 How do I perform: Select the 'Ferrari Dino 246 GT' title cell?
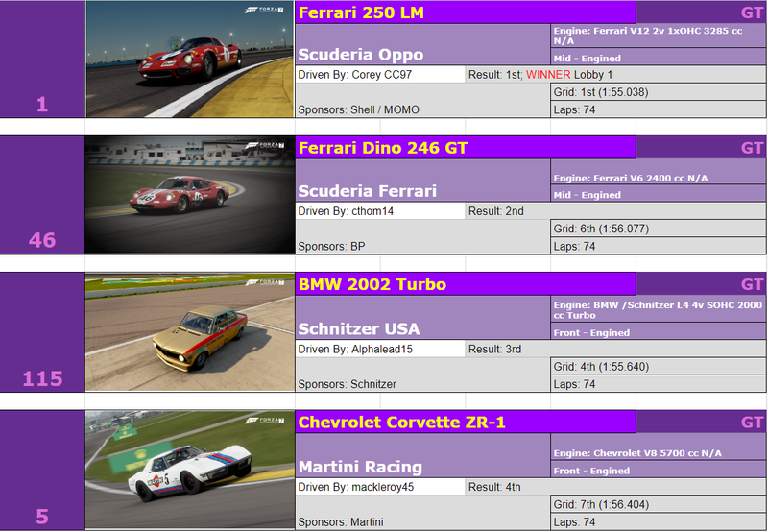pyautogui.click(x=466, y=148)
